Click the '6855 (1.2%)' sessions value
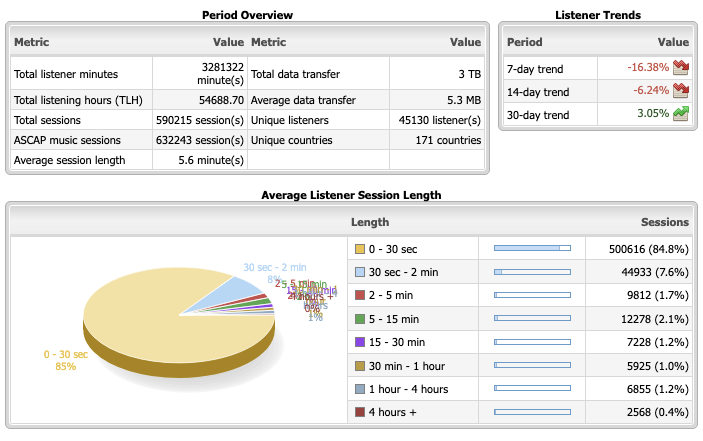 (x=658, y=389)
